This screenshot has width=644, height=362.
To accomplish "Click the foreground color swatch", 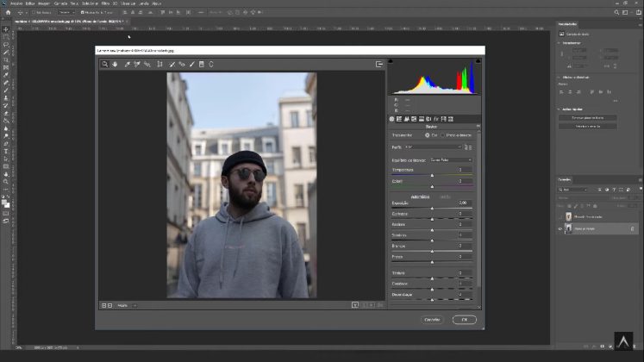I will click(x=4, y=203).
